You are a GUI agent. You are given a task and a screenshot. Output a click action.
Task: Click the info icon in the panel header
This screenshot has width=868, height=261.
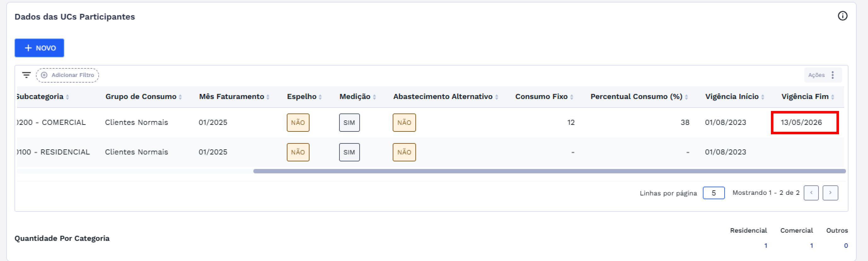point(842,16)
